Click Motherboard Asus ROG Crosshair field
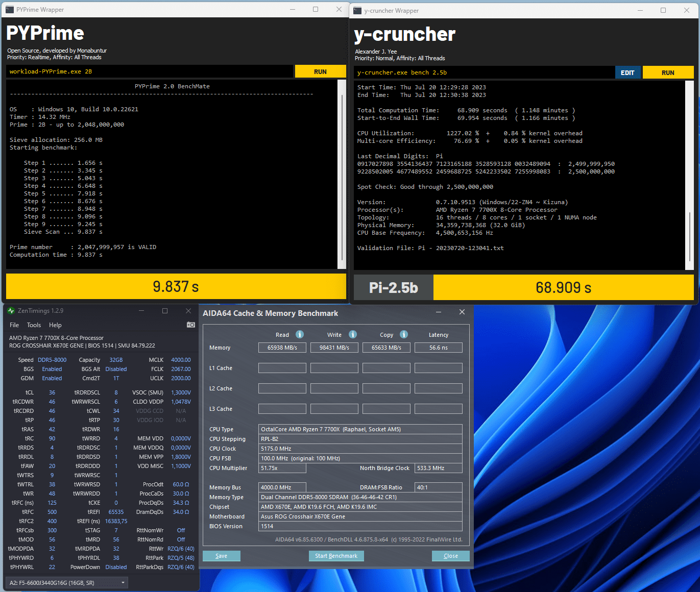700x592 pixels. (x=360, y=516)
